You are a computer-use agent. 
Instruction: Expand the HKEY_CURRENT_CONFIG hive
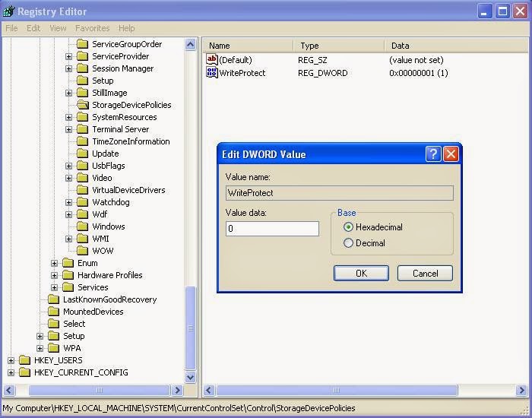tap(11, 372)
